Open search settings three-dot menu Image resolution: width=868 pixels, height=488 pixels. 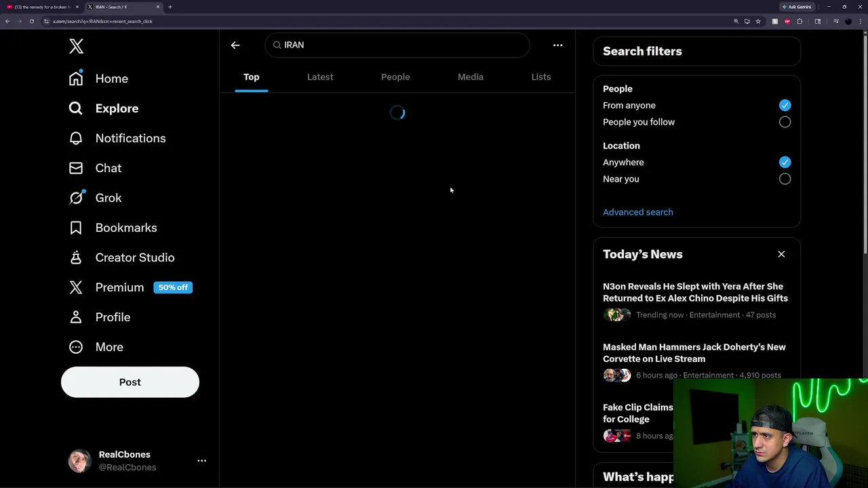coord(557,45)
